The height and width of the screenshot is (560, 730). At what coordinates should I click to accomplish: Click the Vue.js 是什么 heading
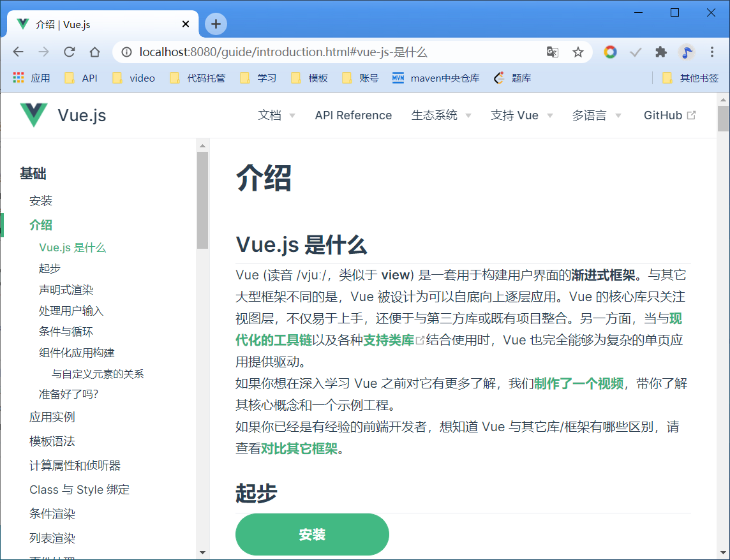coord(302,244)
